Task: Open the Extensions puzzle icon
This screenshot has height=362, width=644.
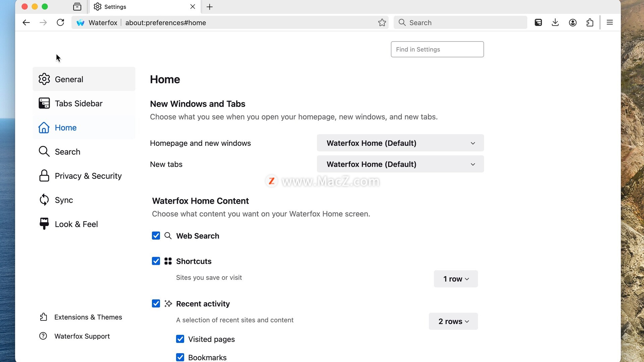Action: tap(590, 22)
